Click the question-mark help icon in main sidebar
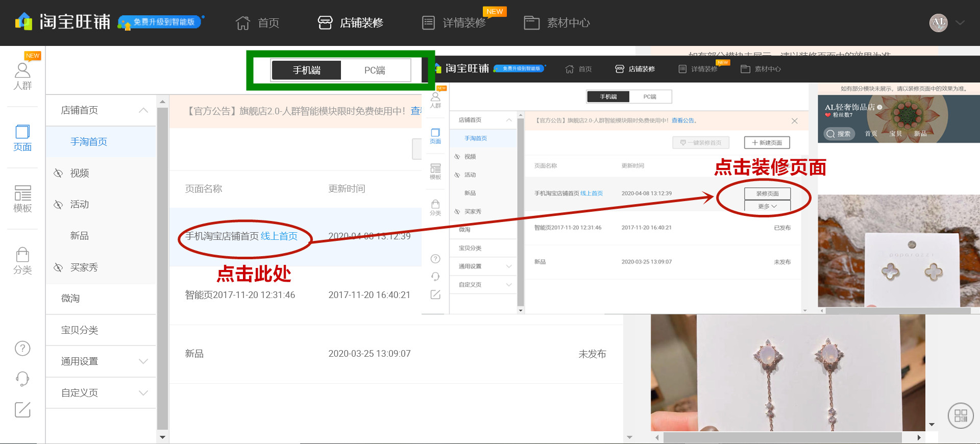This screenshot has width=980, height=444. click(x=22, y=349)
